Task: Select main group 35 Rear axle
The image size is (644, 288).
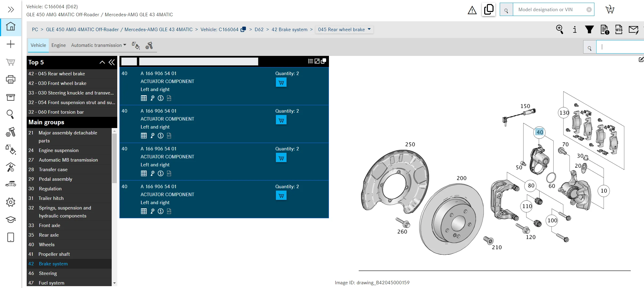Action: coord(69,235)
